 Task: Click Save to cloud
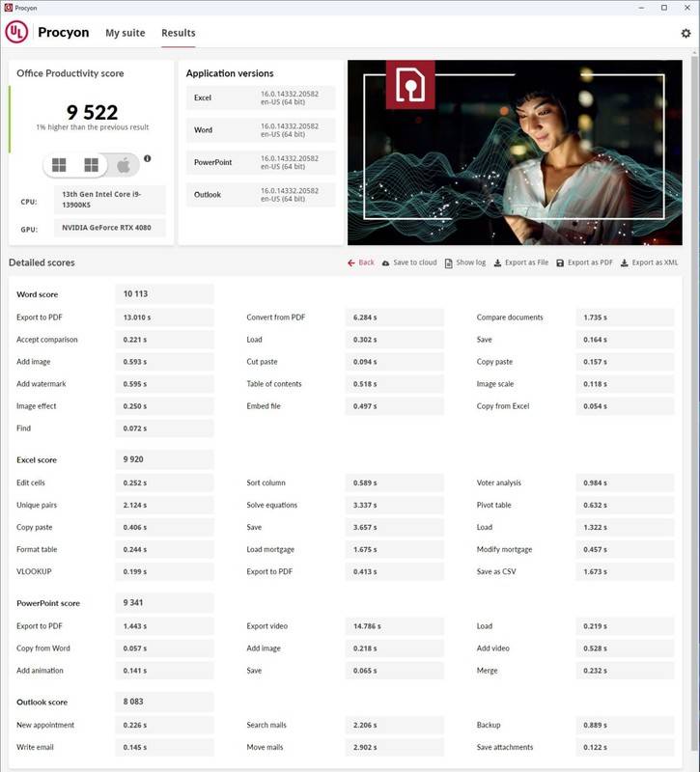pos(409,262)
